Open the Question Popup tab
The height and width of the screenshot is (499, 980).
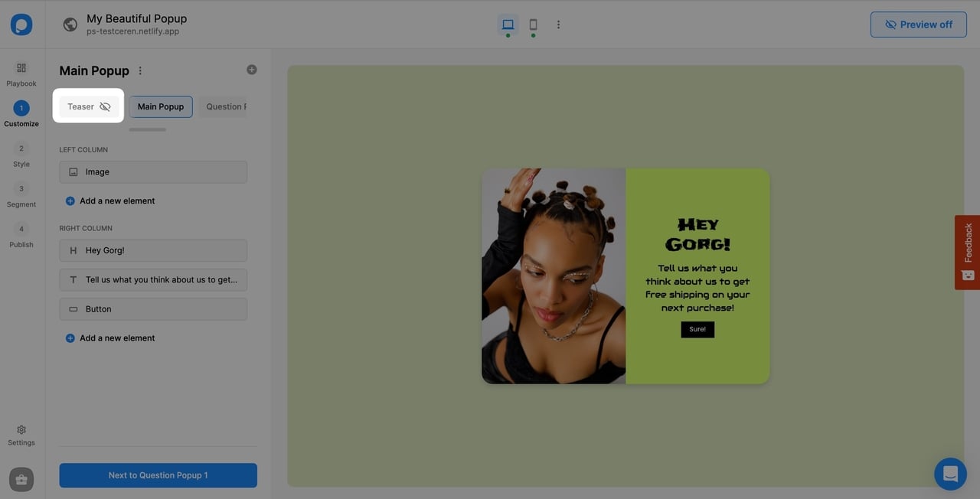(226, 106)
